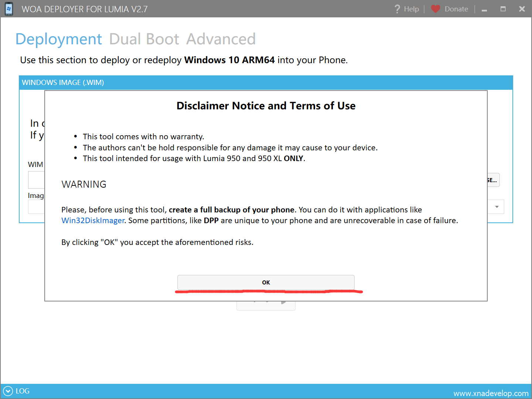Maximize the WOA Deployer window

coord(503,9)
